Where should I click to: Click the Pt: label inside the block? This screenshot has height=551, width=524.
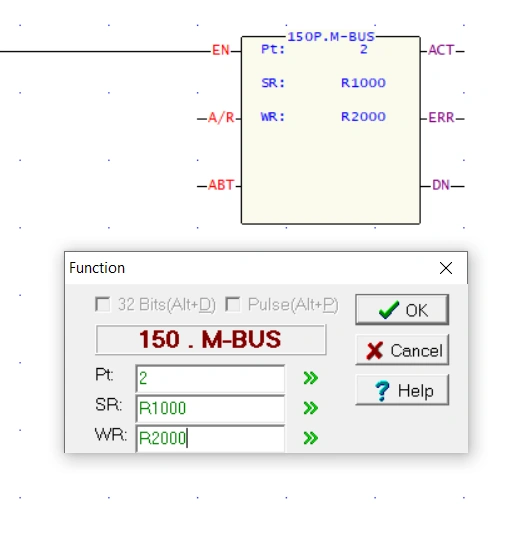pos(273,49)
